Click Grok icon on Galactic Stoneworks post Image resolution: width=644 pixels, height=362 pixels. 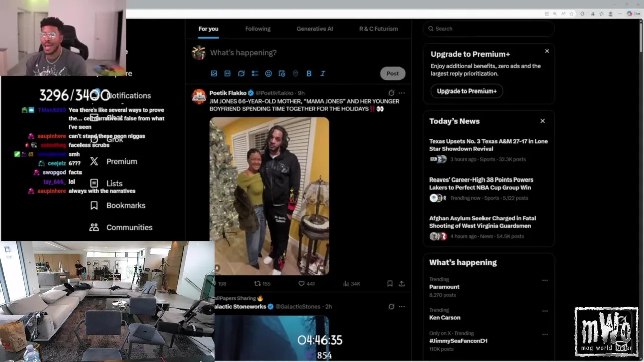pos(391,306)
